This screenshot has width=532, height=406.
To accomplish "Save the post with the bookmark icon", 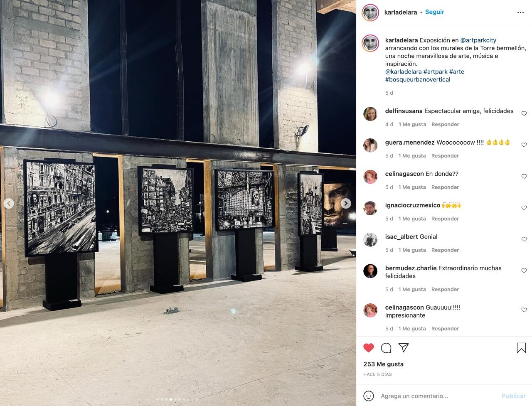I will (x=521, y=348).
